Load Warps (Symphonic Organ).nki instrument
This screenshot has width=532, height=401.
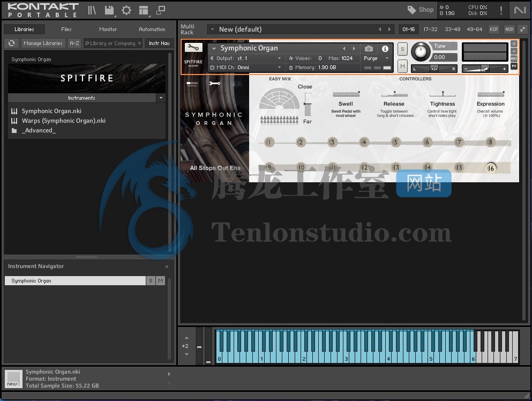click(x=63, y=121)
